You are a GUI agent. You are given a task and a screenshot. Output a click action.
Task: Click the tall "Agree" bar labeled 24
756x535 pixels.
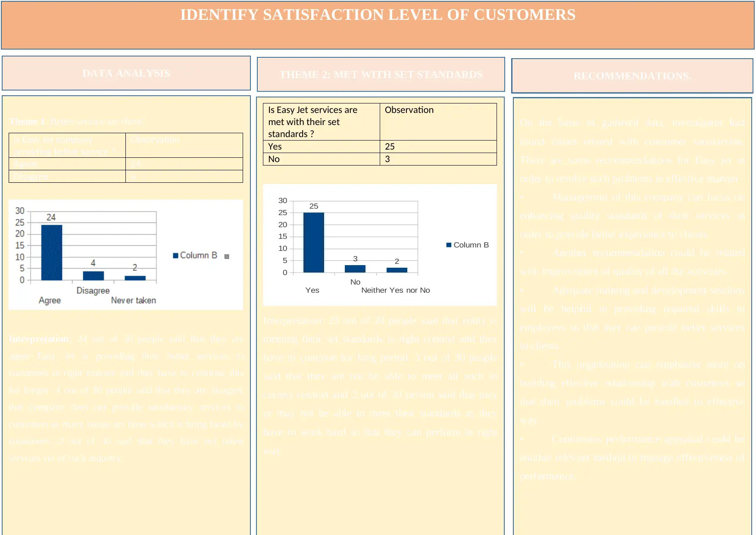(52, 253)
